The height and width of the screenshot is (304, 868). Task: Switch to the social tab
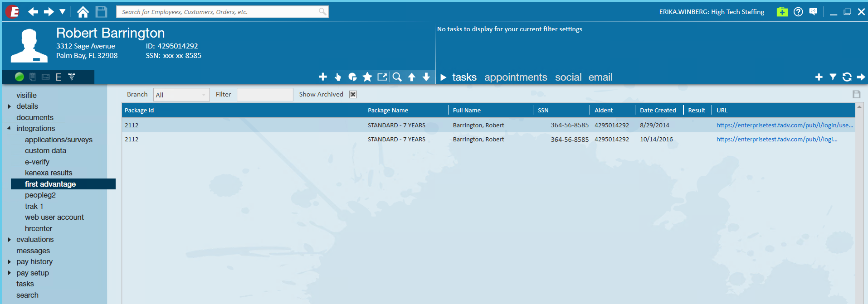tap(568, 77)
